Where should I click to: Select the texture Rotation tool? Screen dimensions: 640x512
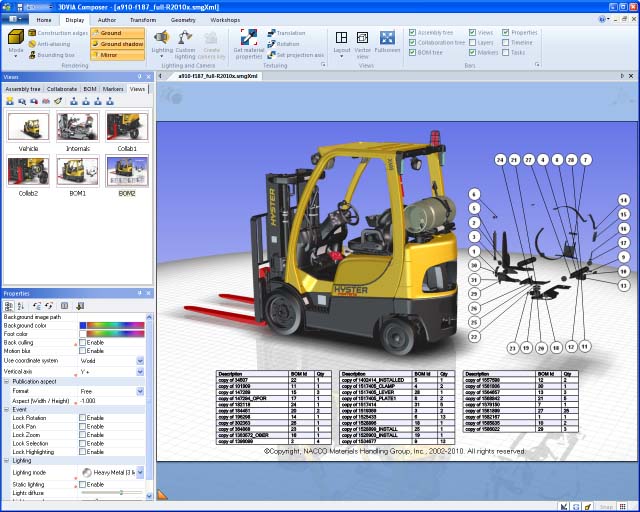pos(283,44)
